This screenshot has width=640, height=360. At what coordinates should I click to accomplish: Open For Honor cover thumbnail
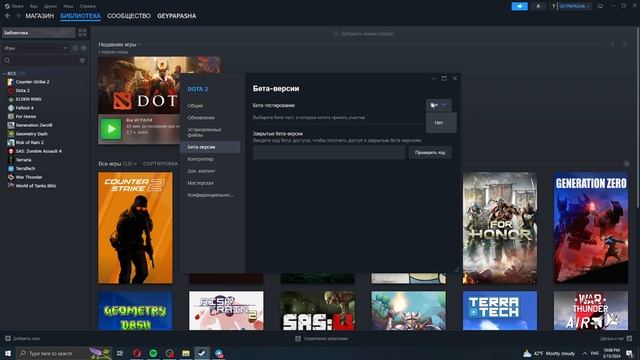pyautogui.click(x=500, y=228)
